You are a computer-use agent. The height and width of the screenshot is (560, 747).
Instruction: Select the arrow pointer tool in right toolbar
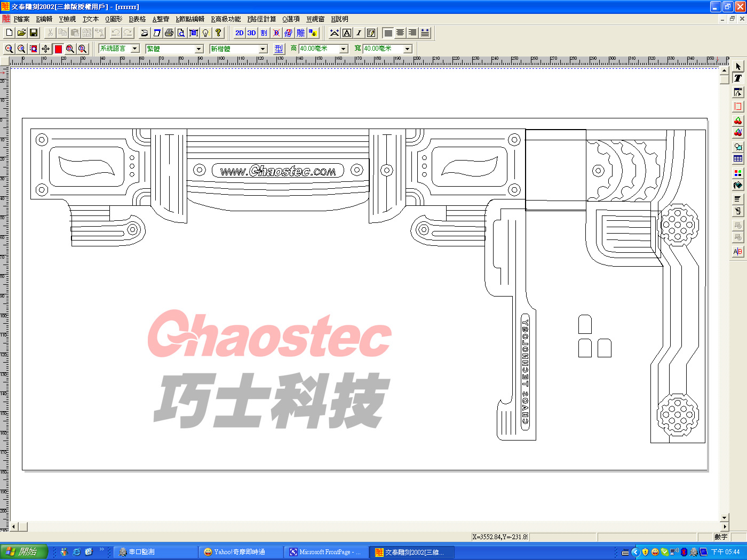point(738,66)
